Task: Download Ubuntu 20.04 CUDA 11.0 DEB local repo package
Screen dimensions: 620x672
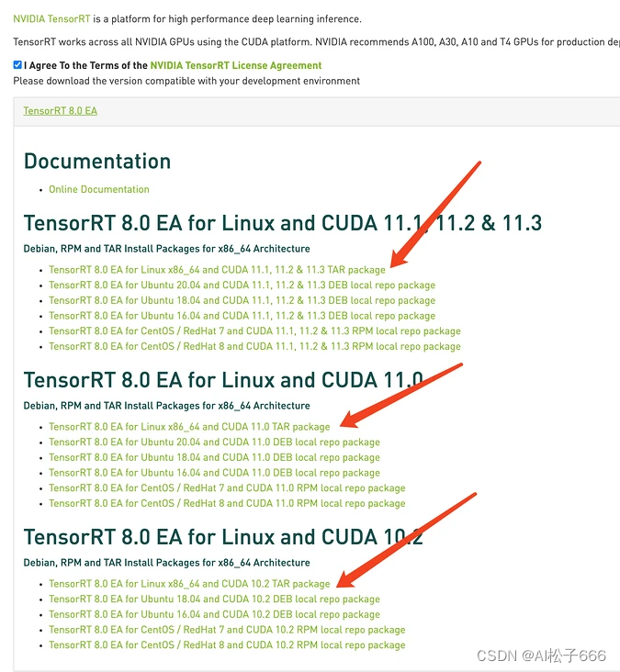Action: point(214,442)
